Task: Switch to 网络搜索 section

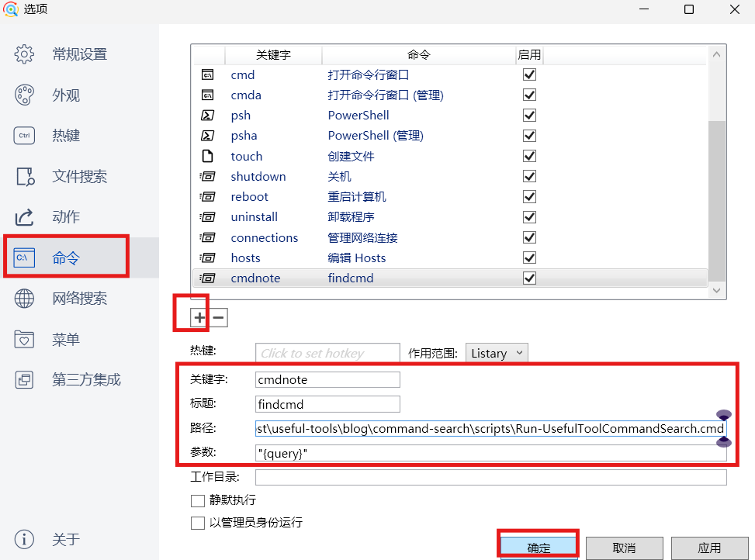Action: tap(79, 299)
